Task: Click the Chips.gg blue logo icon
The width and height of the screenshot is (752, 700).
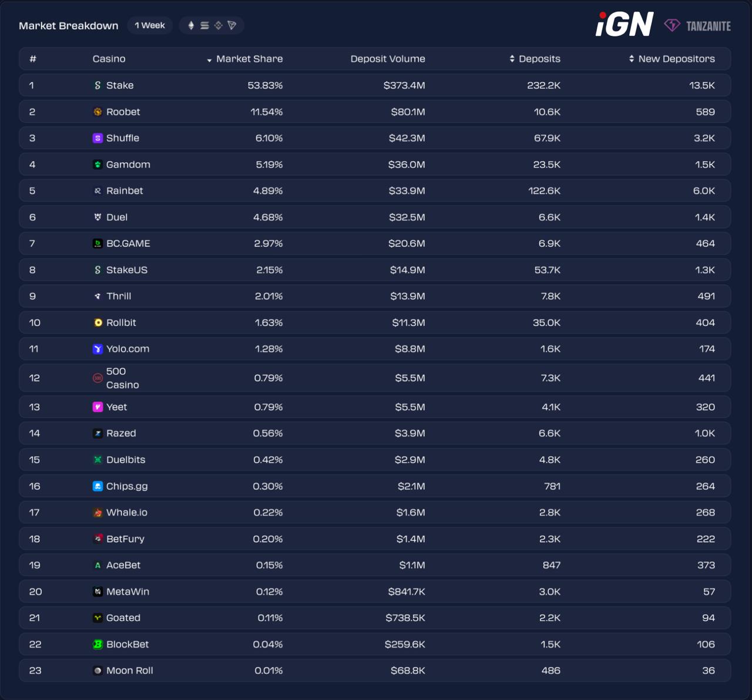Action: click(x=98, y=486)
